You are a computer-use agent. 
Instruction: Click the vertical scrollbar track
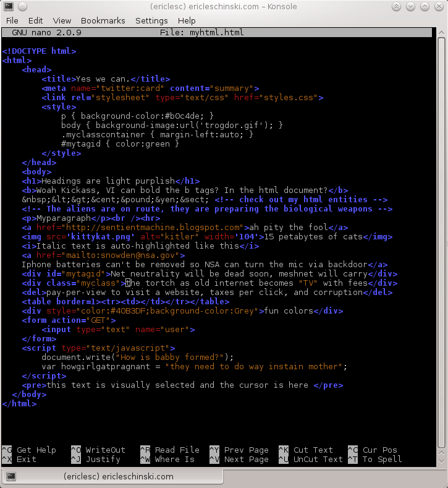pyautogui.click(x=441, y=242)
